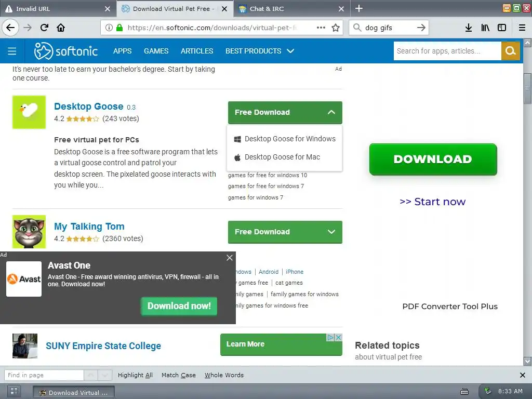Close the Chat & IRC tab
The height and width of the screenshot is (399, 532).
point(341,9)
